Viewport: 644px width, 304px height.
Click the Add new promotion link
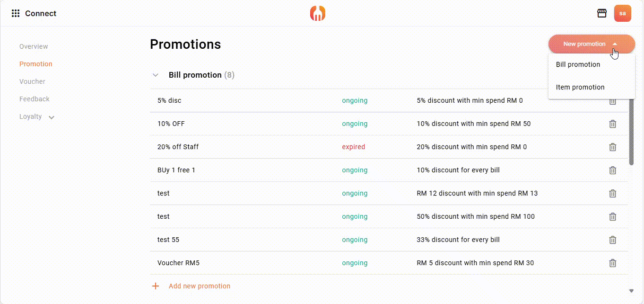[200, 286]
